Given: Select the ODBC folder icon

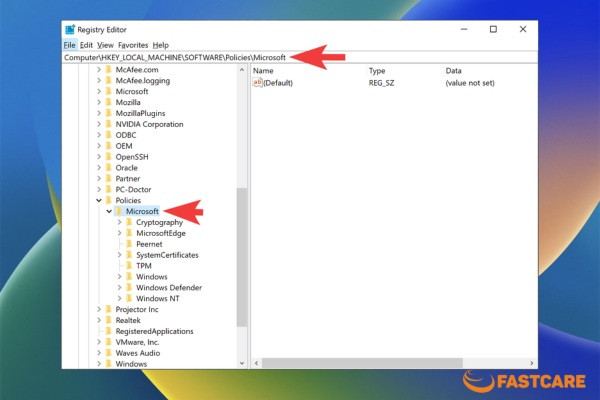Looking at the screenshot, I should [109, 135].
